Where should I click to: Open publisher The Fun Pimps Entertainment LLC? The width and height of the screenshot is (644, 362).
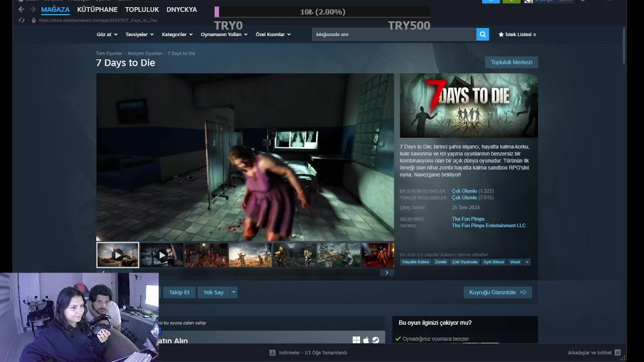489,226
